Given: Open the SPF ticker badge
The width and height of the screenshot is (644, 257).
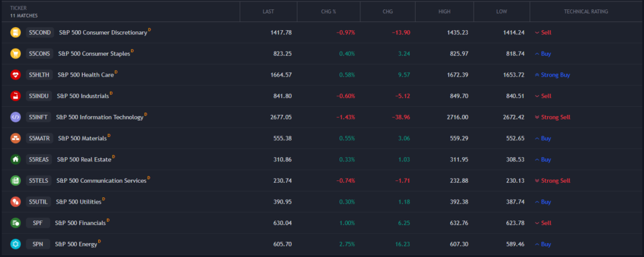Looking at the screenshot, I should click(x=37, y=223).
